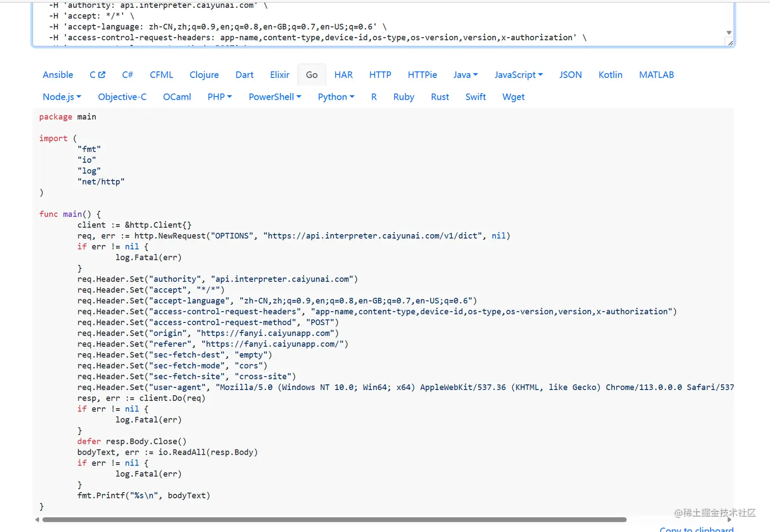Select the R language tab
Image resolution: width=770 pixels, height=532 pixels.
(374, 97)
